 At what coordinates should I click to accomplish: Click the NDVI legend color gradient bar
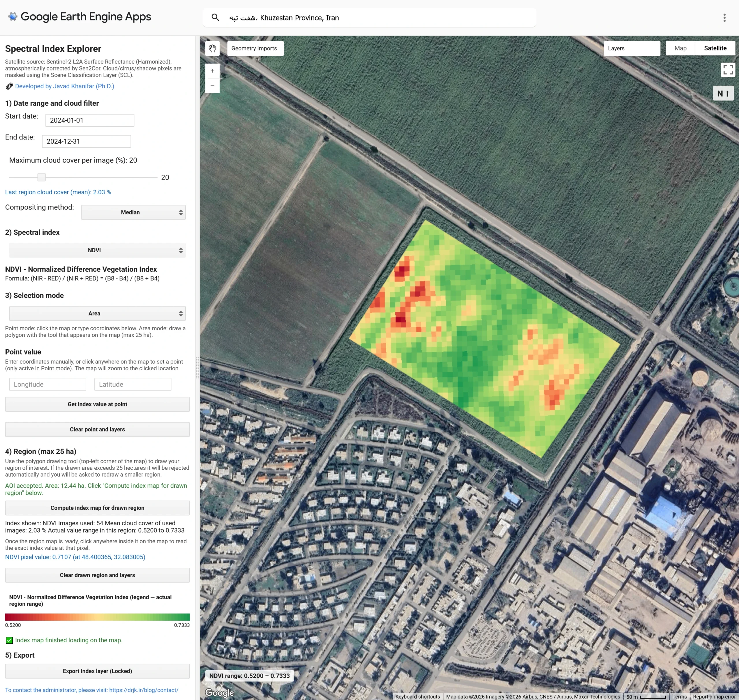tap(97, 617)
